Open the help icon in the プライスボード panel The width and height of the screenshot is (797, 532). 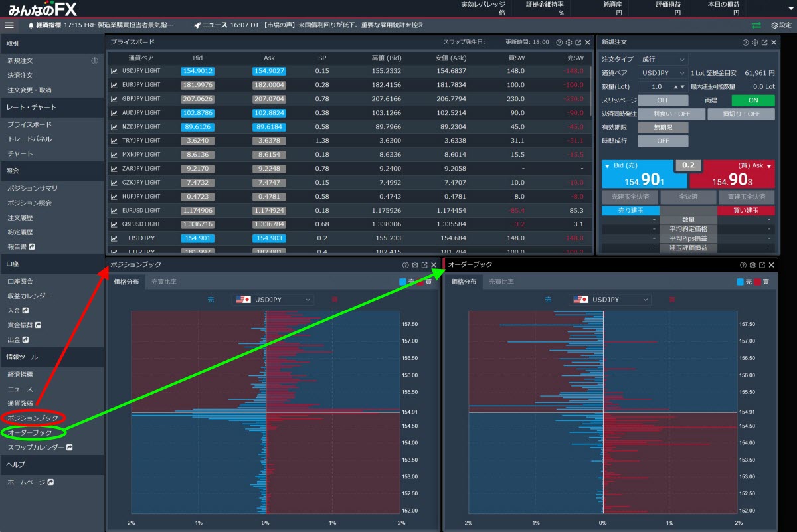click(x=559, y=42)
